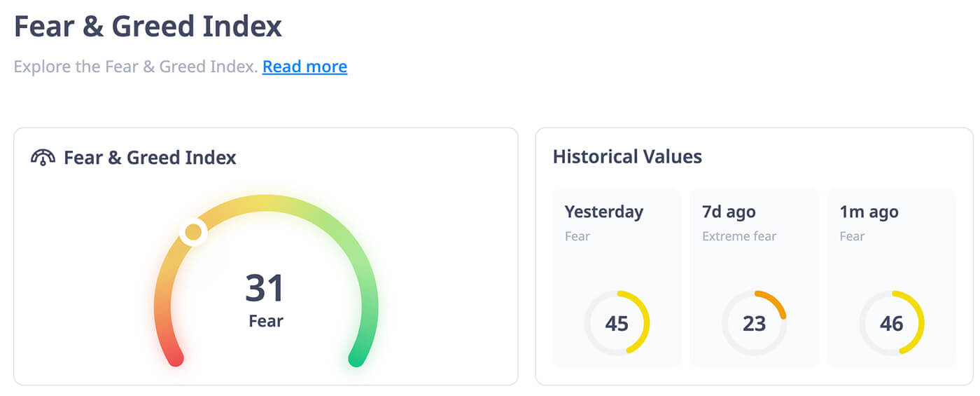Click the main page title at the top
Image resolution: width=980 pixels, height=396 pixels.
(148, 27)
